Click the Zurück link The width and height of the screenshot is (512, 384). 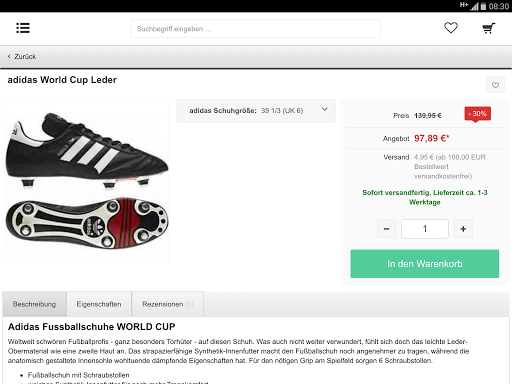coord(25,56)
